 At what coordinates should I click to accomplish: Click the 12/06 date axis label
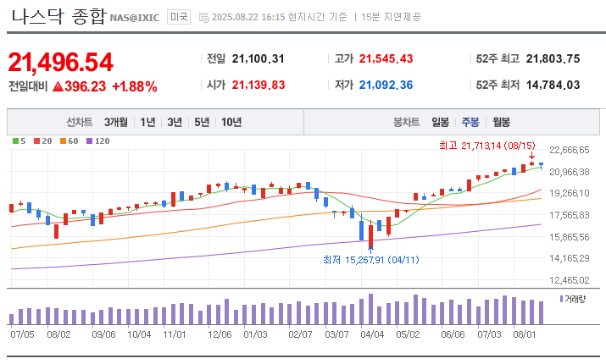click(x=220, y=334)
